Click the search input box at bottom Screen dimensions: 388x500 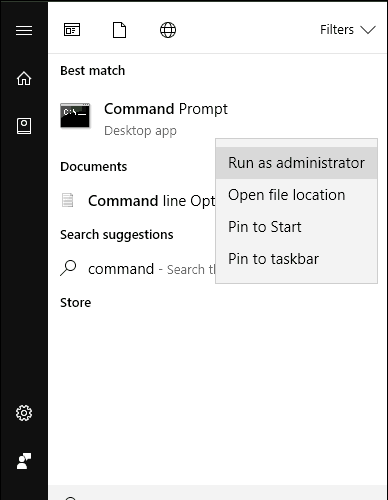tap(218, 493)
